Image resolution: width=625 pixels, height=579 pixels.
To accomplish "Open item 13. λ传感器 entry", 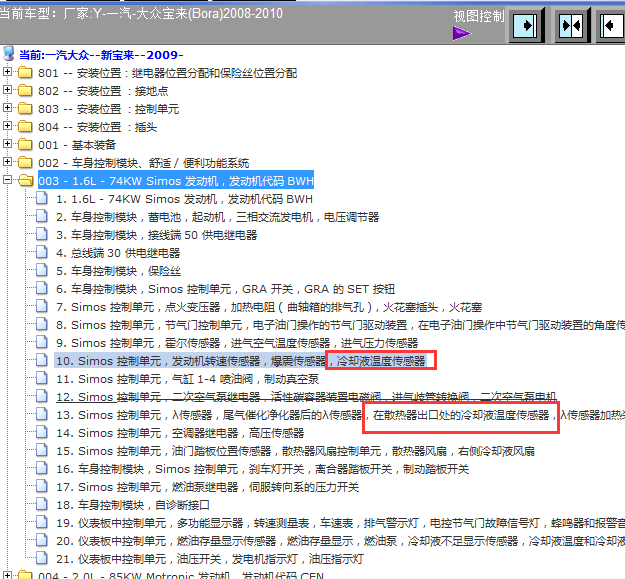I will tap(340, 415).
